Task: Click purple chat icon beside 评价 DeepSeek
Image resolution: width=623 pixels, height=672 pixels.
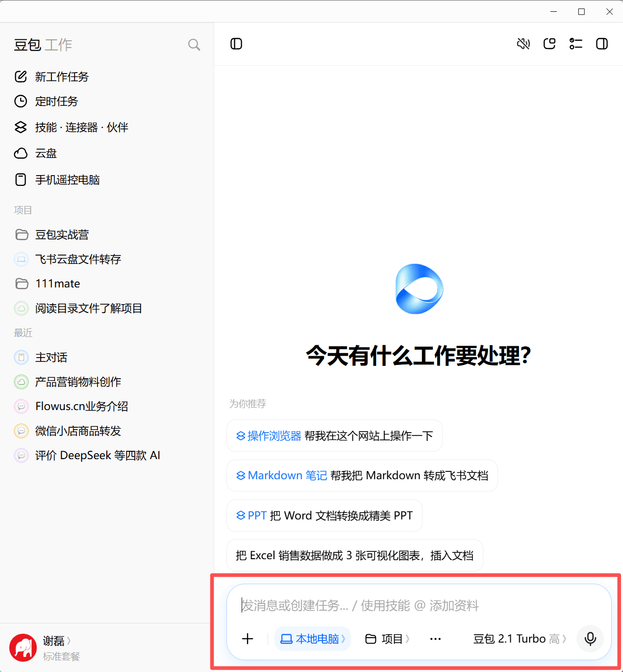Action: tap(21, 455)
